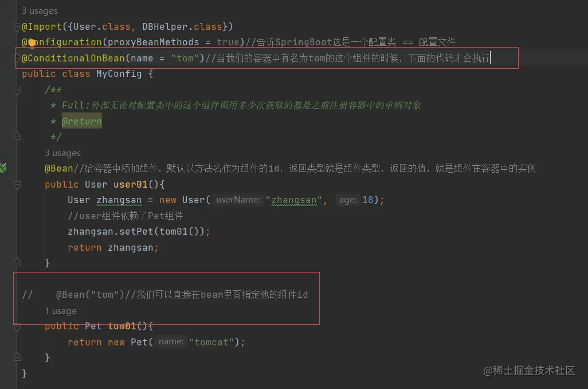Click the user01 method name
Screen dimensions: 588x389
(x=131, y=184)
